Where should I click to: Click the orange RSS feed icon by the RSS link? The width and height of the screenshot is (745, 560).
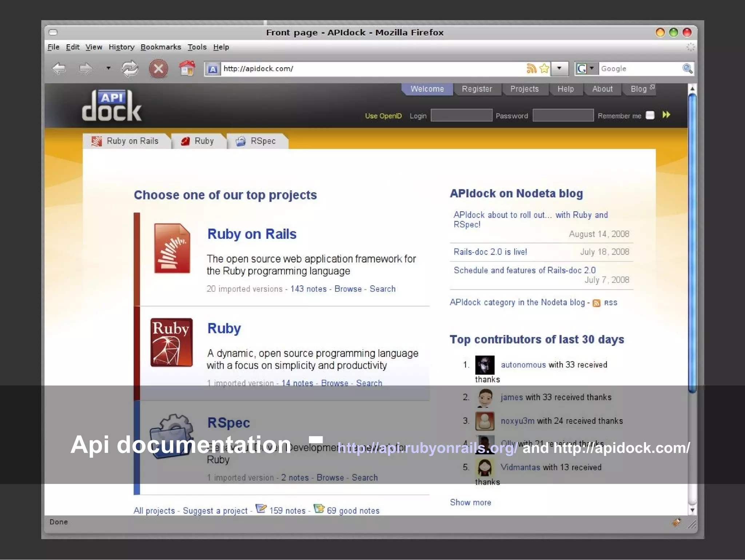[597, 303]
